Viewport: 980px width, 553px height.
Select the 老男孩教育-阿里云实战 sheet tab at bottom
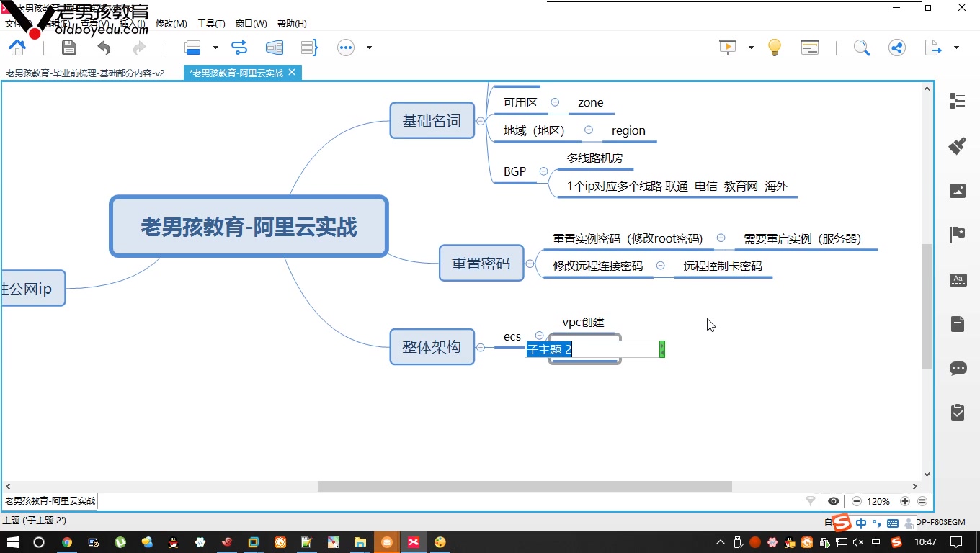point(50,500)
